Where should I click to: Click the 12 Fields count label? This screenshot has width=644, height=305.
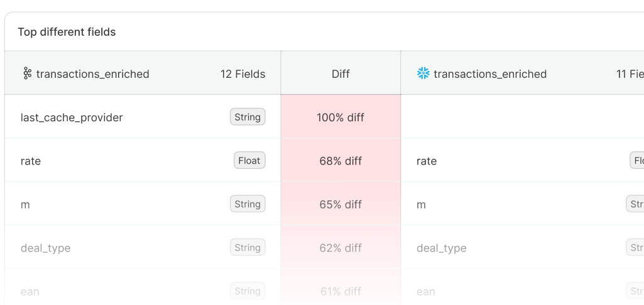pyautogui.click(x=243, y=74)
